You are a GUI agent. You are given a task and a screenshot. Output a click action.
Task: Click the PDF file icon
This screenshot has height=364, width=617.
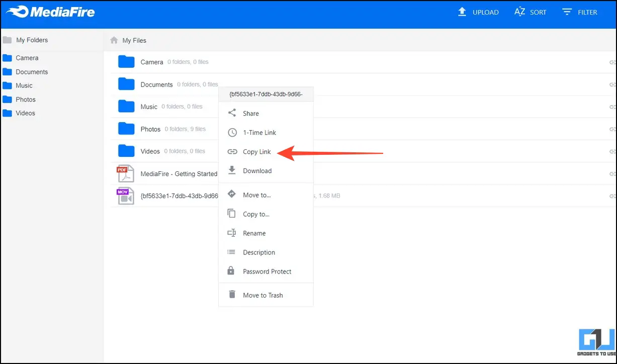125,173
